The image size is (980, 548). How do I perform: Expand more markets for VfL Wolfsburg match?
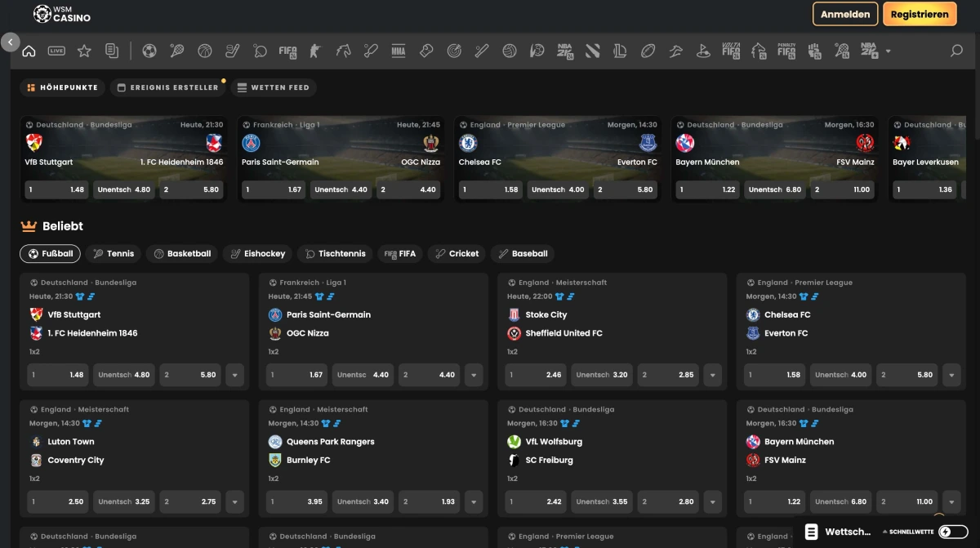[713, 501]
